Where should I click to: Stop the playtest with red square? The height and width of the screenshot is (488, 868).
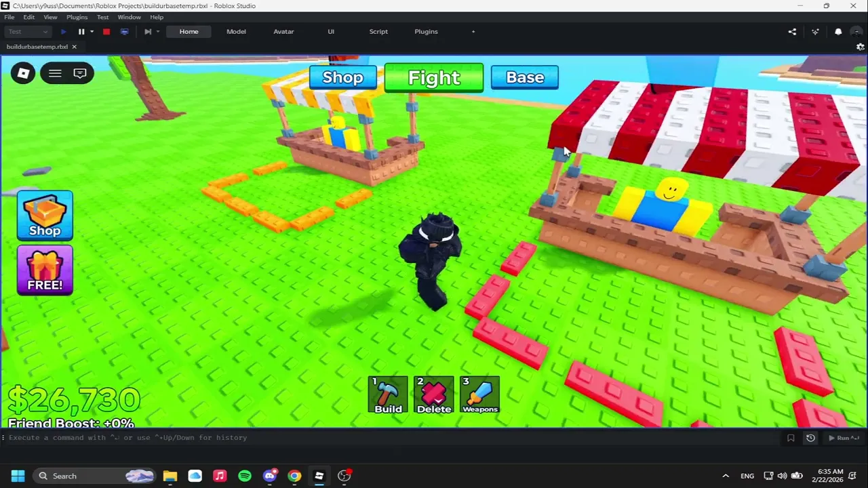coord(106,31)
